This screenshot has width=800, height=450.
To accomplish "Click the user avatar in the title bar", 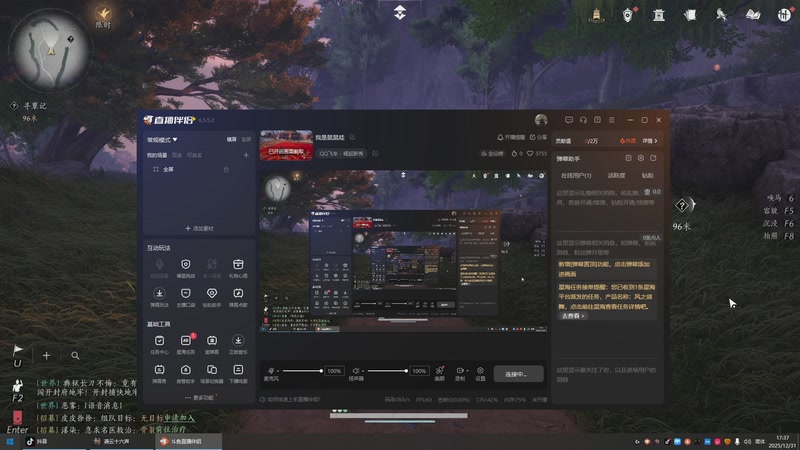I will click(541, 120).
